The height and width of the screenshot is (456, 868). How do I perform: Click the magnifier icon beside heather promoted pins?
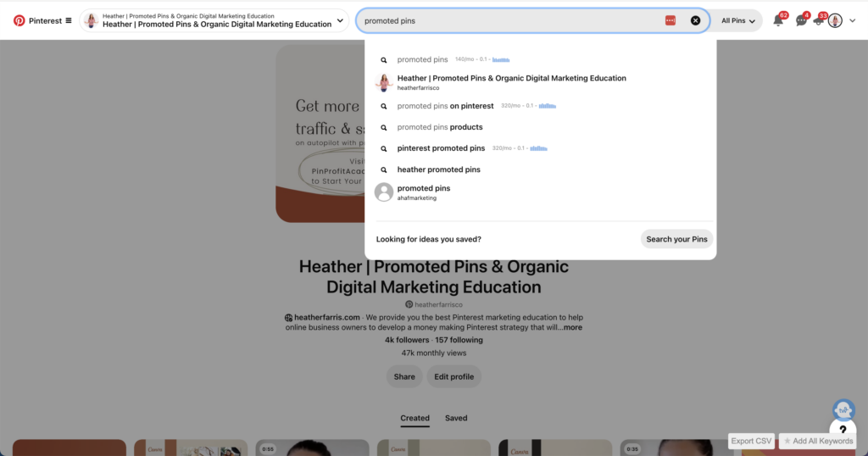click(384, 170)
